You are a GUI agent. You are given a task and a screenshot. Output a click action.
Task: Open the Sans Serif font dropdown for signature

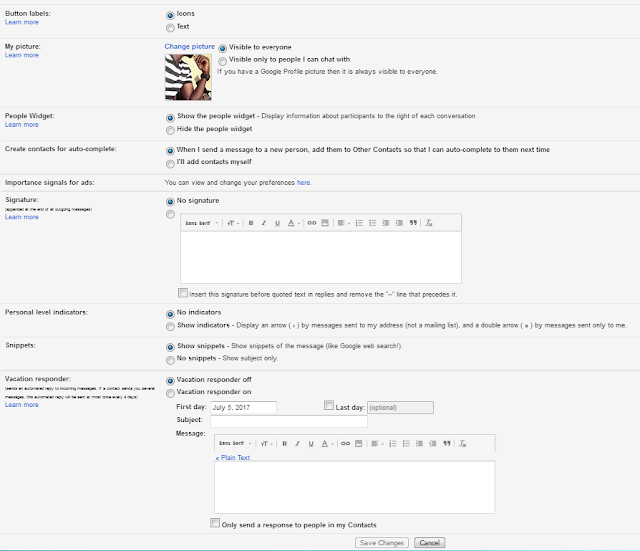coord(202,223)
